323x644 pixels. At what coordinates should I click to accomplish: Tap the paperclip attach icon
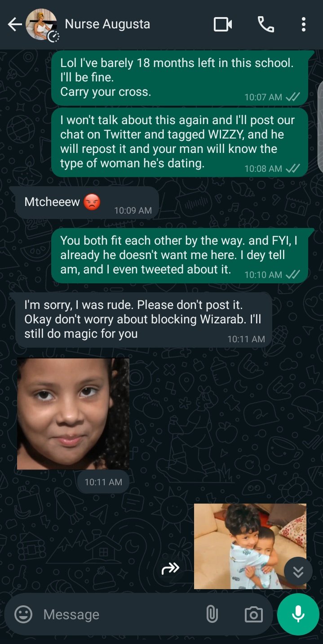click(212, 614)
